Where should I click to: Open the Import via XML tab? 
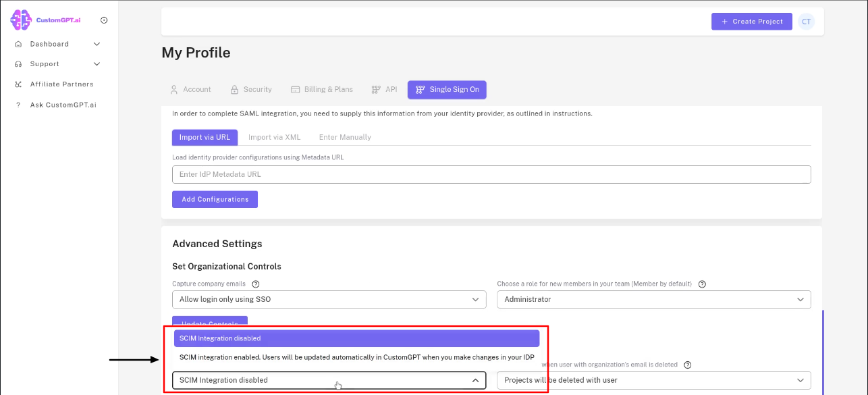(275, 137)
